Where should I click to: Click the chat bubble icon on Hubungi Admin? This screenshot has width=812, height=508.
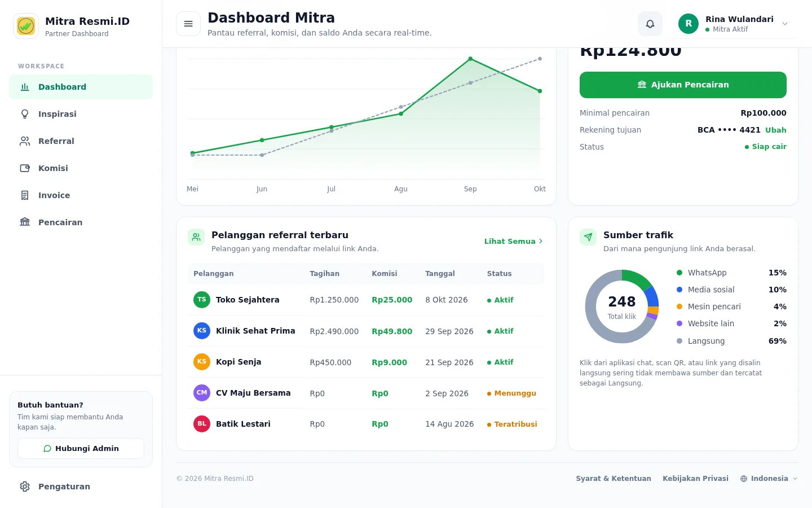point(47,449)
